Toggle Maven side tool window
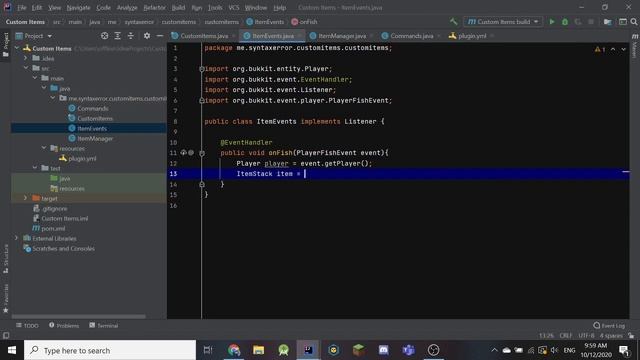The image size is (640, 360). 635,46
